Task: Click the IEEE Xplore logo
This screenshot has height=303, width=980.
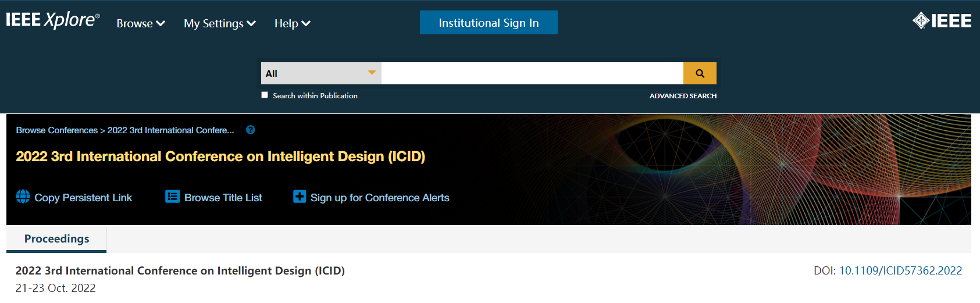Action: pos(53,21)
